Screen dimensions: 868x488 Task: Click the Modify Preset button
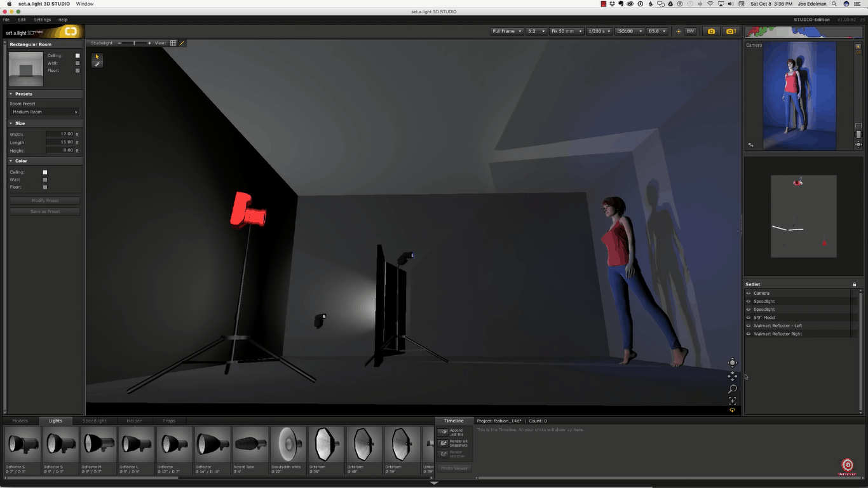point(45,201)
